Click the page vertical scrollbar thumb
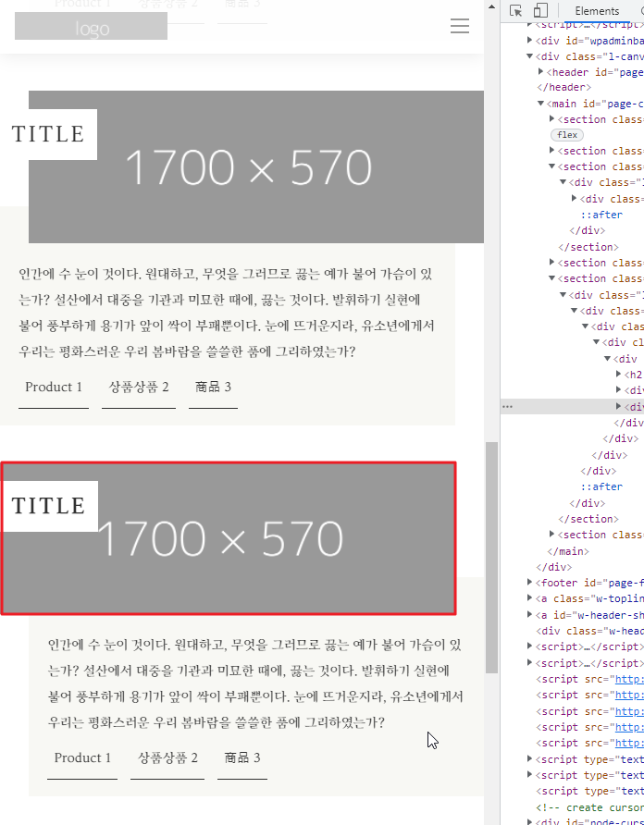Viewport: 644px width, 825px height. 492,558
